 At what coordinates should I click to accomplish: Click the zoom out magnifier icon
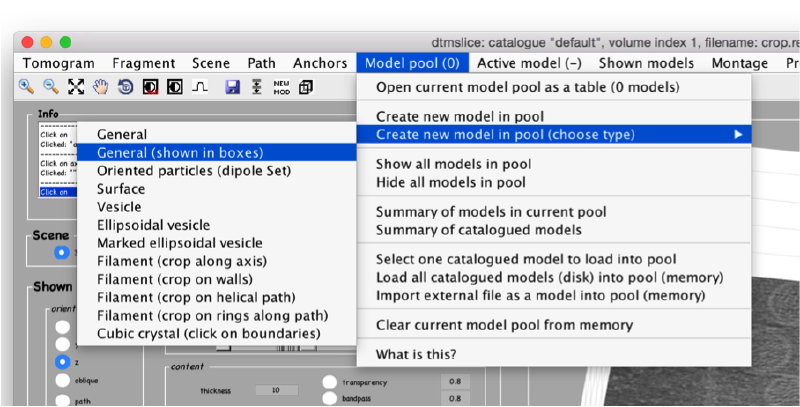point(50,87)
